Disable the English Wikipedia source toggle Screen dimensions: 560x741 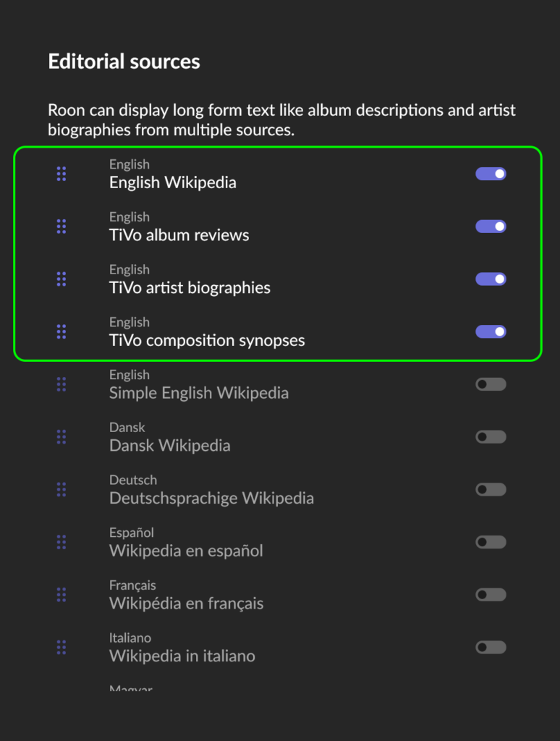point(491,174)
